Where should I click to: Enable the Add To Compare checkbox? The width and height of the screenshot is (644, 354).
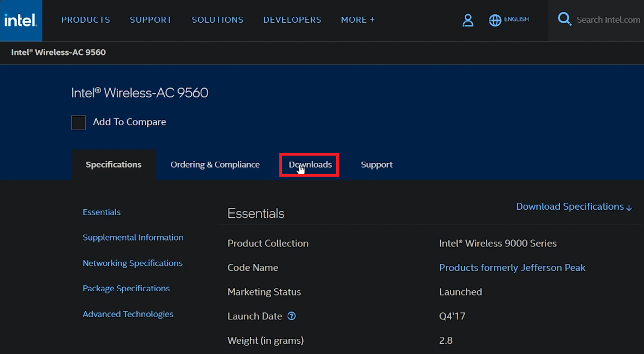(x=78, y=122)
